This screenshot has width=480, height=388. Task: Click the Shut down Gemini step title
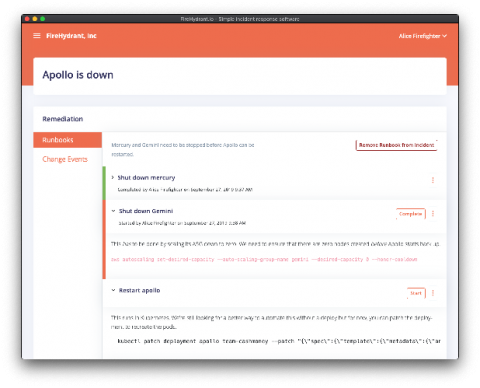pyautogui.click(x=146, y=211)
